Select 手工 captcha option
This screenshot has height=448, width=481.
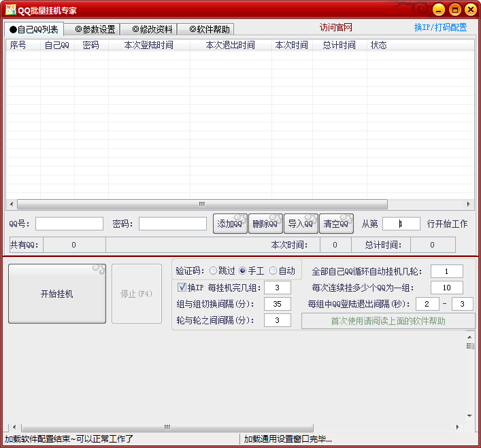tap(242, 271)
